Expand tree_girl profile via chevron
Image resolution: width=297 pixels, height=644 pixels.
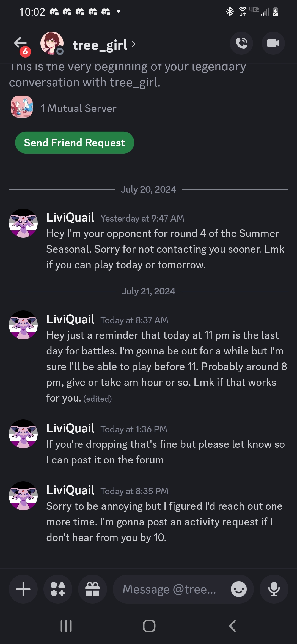[x=134, y=44]
